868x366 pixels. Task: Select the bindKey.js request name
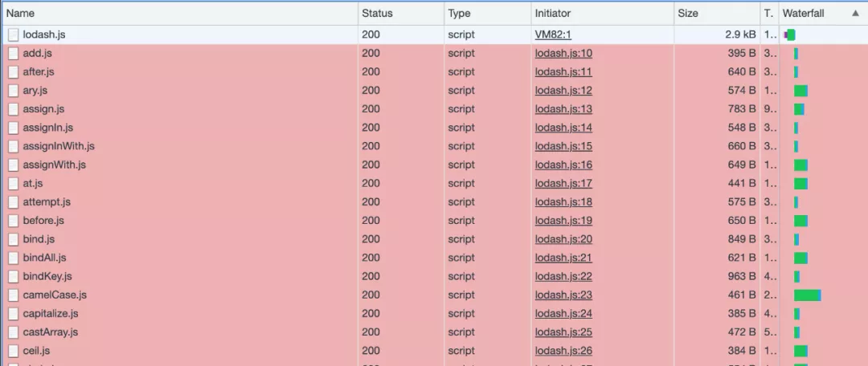[x=47, y=276]
